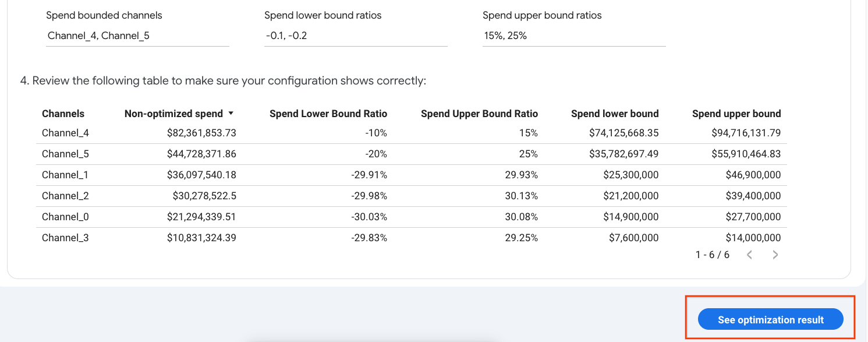Viewport: 868px width, 342px height.
Task: Click the previous page arrow in table pagination
Action: (x=750, y=255)
